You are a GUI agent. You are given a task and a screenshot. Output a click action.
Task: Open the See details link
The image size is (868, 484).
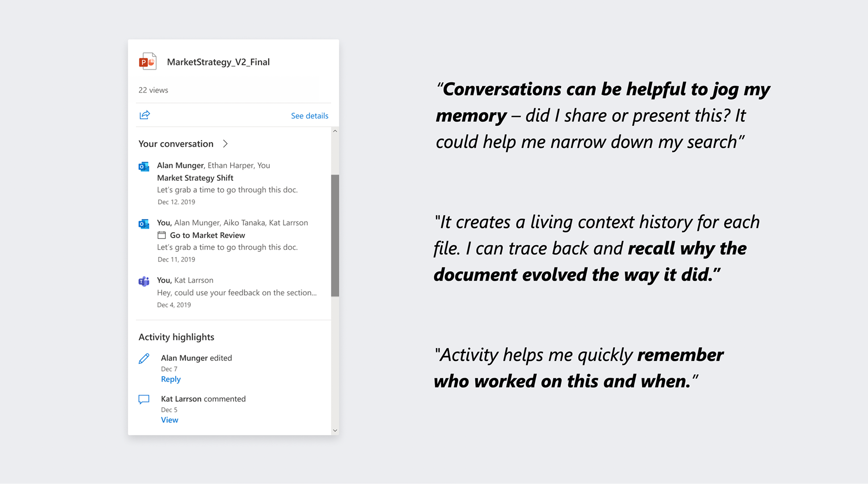pos(309,116)
